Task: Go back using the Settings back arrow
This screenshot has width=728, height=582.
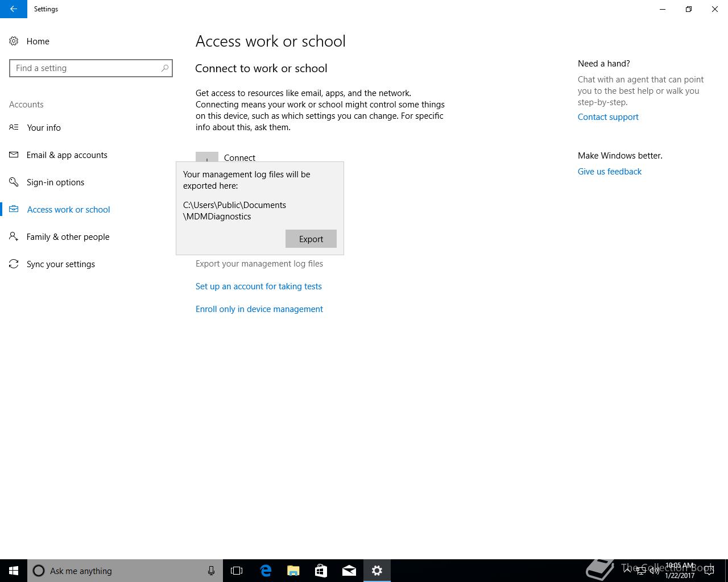Action: click(x=13, y=9)
